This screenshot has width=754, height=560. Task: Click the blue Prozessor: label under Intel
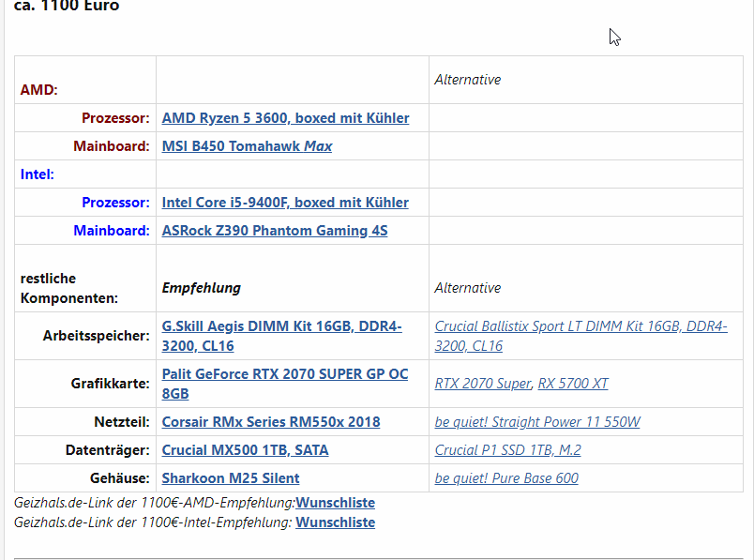[x=115, y=202]
